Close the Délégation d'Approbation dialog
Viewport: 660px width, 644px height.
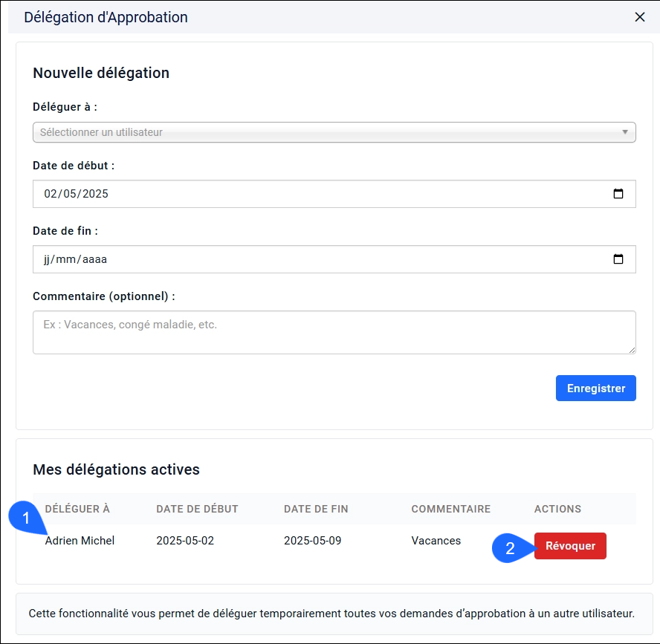click(x=639, y=17)
